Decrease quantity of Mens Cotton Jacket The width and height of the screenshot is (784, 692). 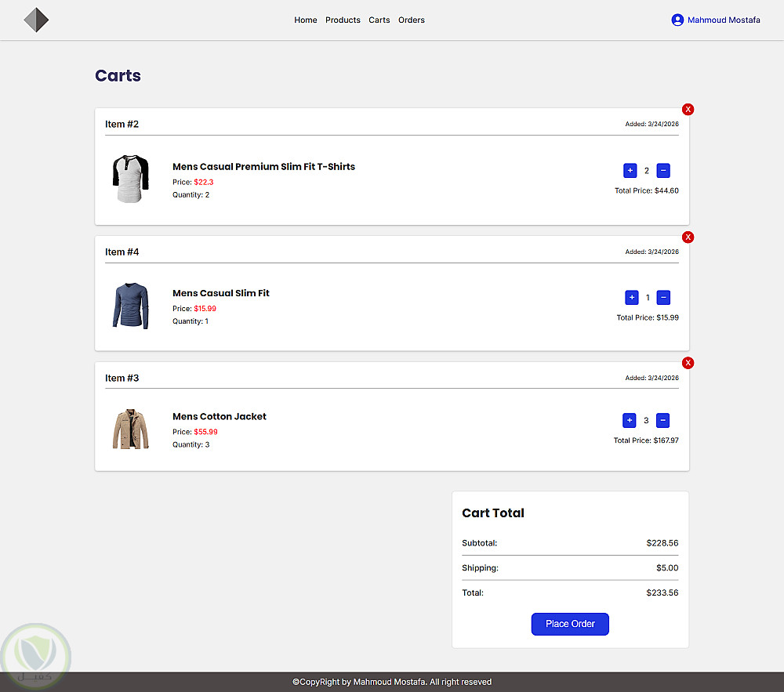coord(662,420)
